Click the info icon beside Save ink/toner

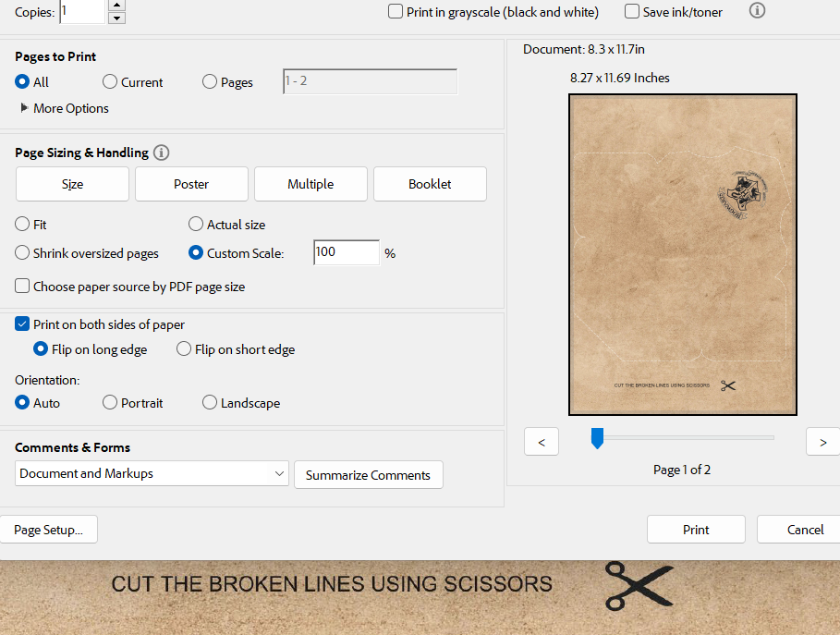[757, 11]
